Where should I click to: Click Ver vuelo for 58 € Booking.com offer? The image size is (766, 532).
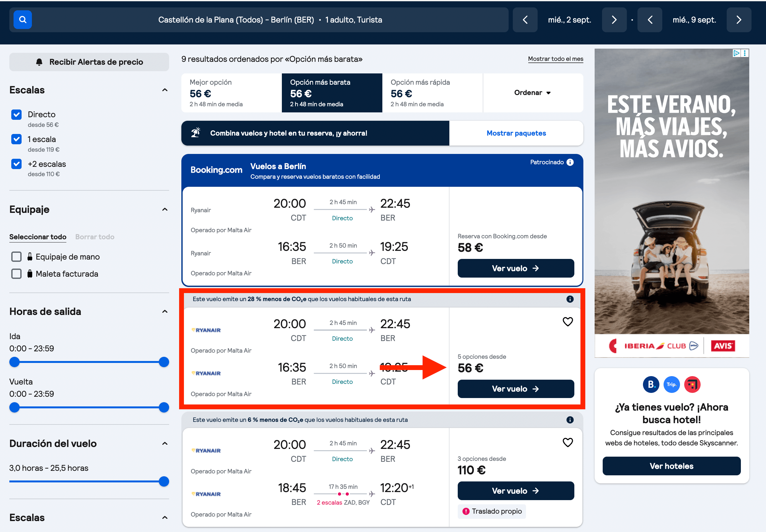tap(516, 268)
